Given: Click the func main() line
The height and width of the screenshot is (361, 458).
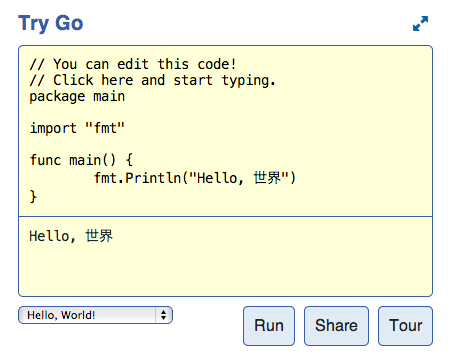Looking at the screenshot, I should tap(81, 160).
